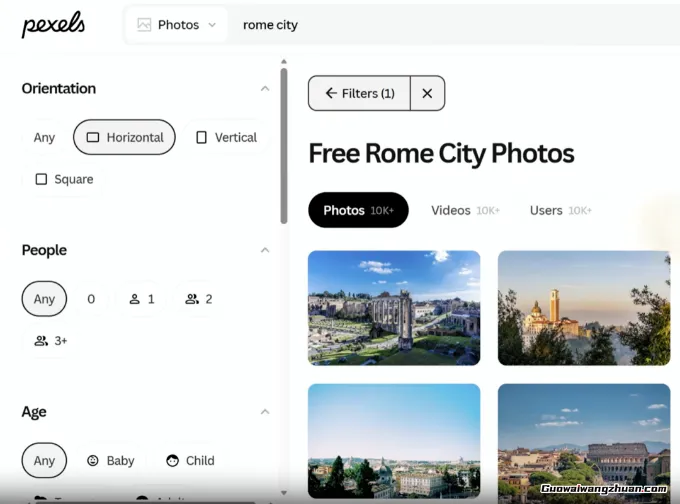This screenshot has height=504, width=680.
Task: Collapse the Age section
Action: [x=265, y=412]
